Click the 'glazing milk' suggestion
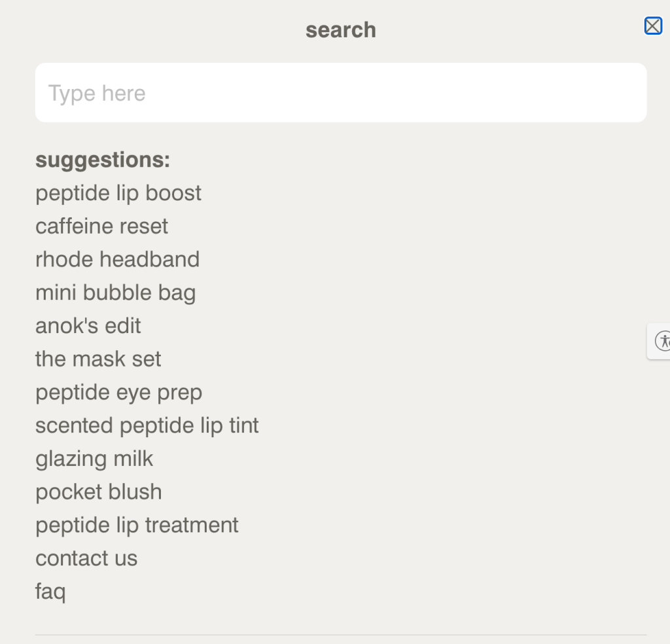The height and width of the screenshot is (644, 670). (x=94, y=459)
